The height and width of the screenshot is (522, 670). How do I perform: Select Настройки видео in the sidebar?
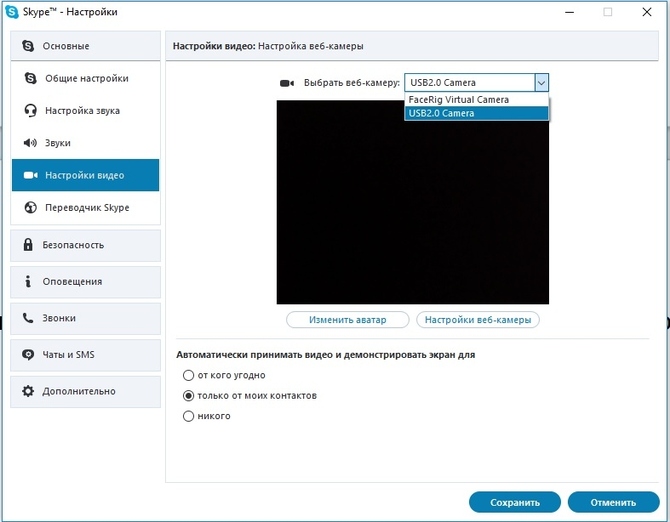click(x=85, y=175)
